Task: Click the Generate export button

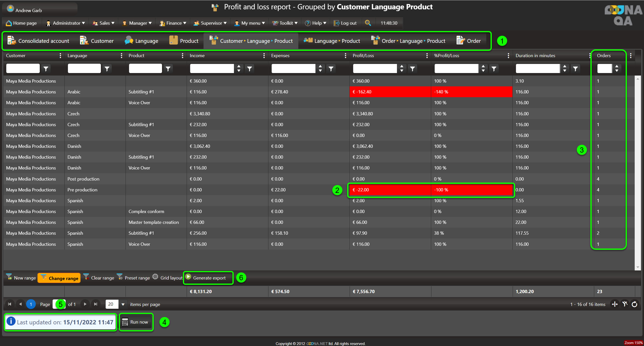Action: click(208, 278)
